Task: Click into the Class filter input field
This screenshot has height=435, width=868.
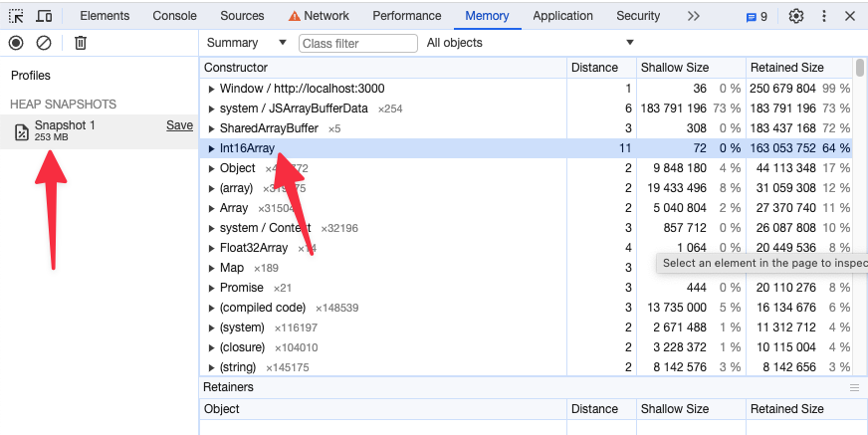Action: click(x=357, y=44)
